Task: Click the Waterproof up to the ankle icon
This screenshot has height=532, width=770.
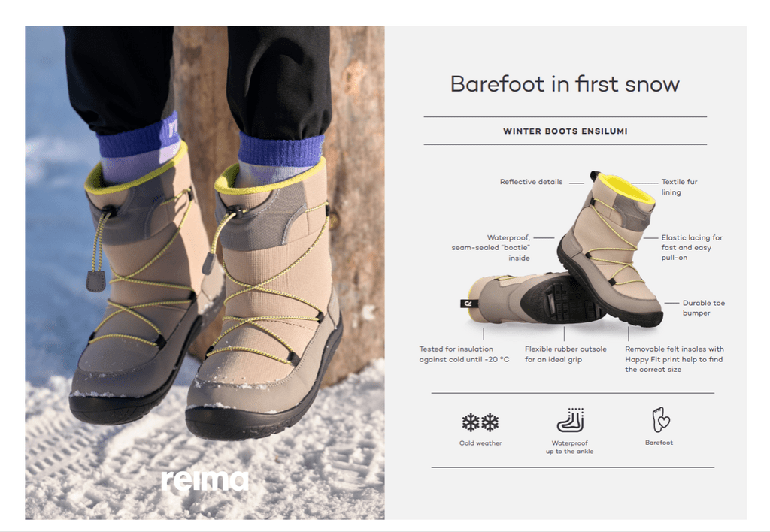Action: point(570,420)
